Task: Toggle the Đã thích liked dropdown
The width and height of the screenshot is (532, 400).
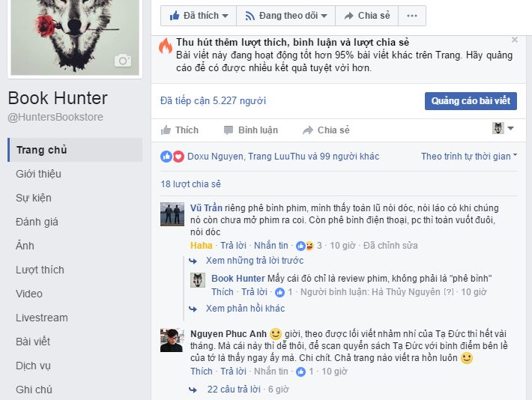Action: tap(199, 16)
